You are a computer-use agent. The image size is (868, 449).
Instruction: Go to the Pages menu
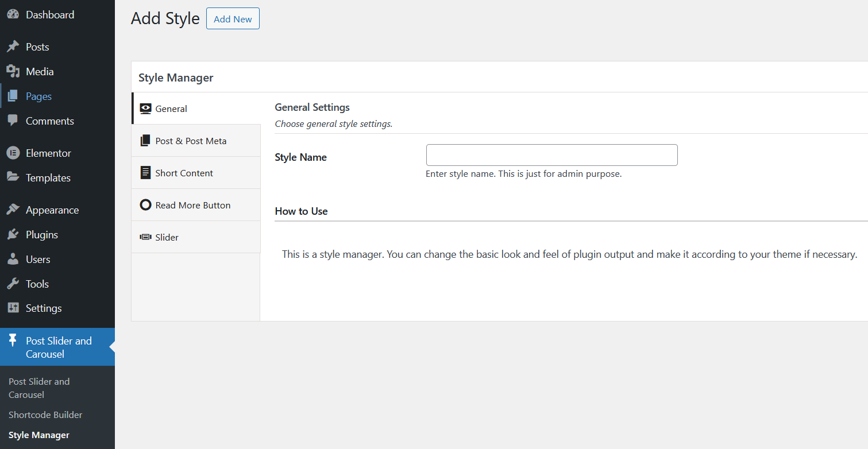coord(57,96)
